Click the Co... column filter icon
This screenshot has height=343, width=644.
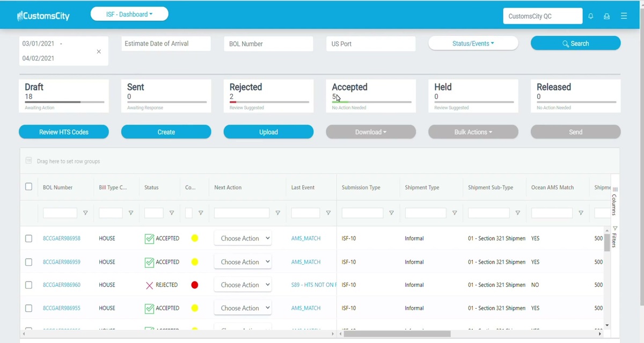pos(201,213)
